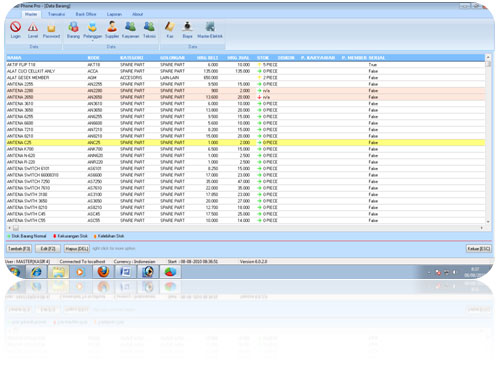The width and height of the screenshot is (499, 373).
Task: Select the ANTENA SWITH C45 row
Action: tap(246, 214)
